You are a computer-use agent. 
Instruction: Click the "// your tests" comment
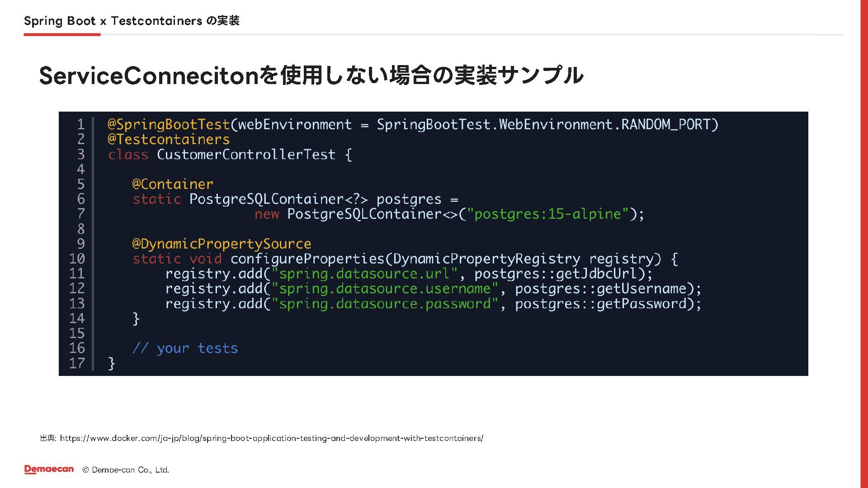[185, 348]
